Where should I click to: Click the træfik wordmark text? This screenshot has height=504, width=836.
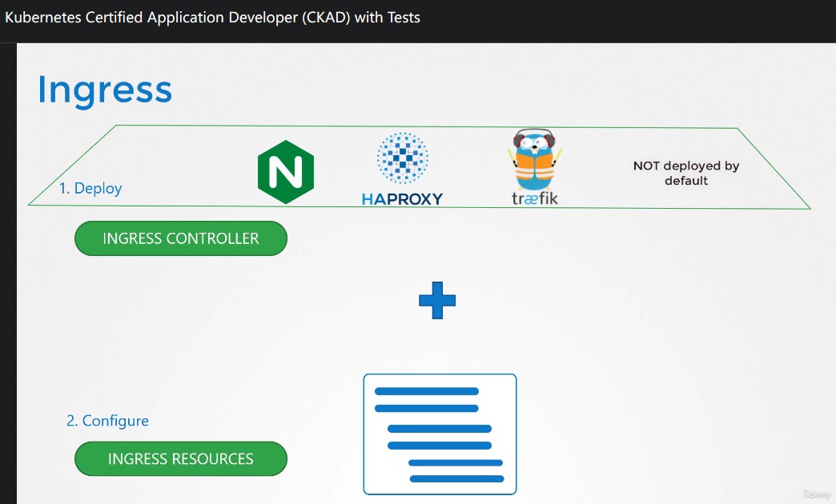[x=535, y=198]
